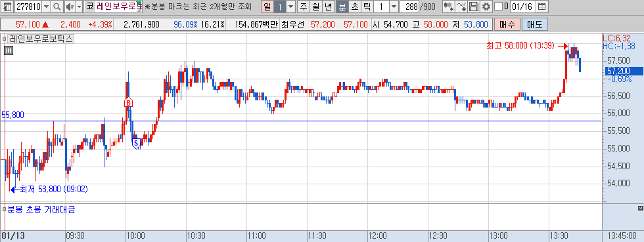
Task: Click the 16.21% value in quote bar
Action: pos(213,25)
